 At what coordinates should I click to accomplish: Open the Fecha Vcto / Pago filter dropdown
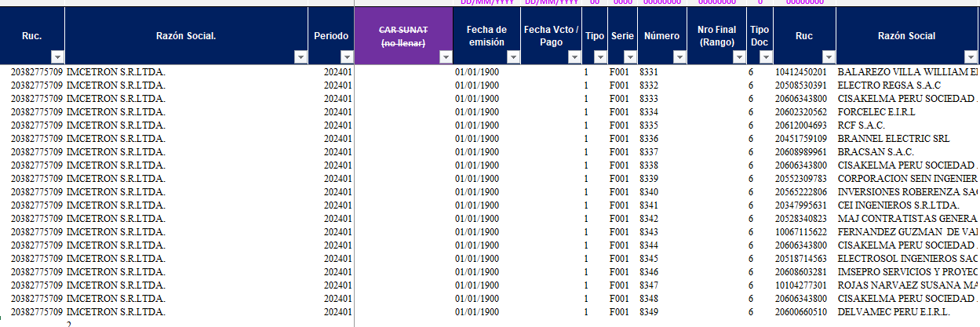tap(575, 57)
